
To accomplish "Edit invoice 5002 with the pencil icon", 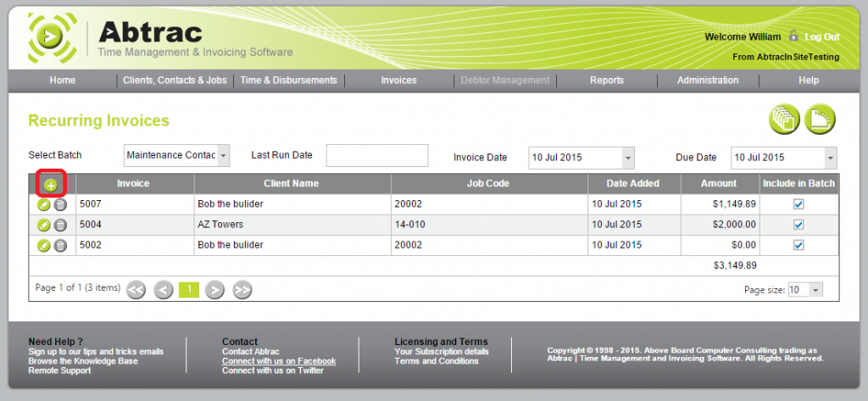I will [x=44, y=245].
